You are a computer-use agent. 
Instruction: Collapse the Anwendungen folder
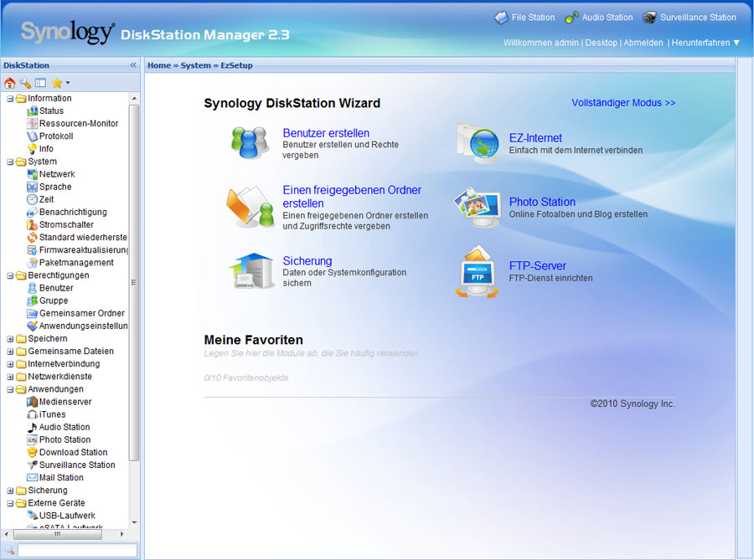point(10,389)
